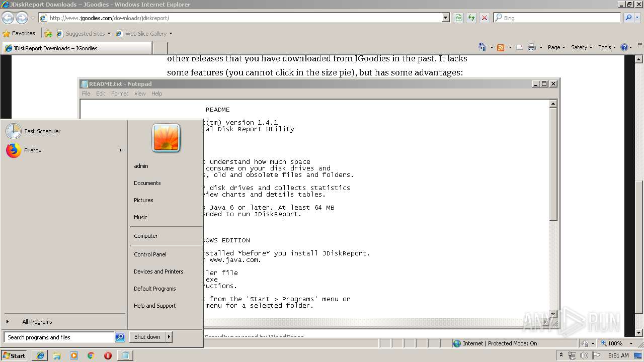Viewport: 644px width, 362px height.
Task: Open Notepad File menu
Action: 86,94
